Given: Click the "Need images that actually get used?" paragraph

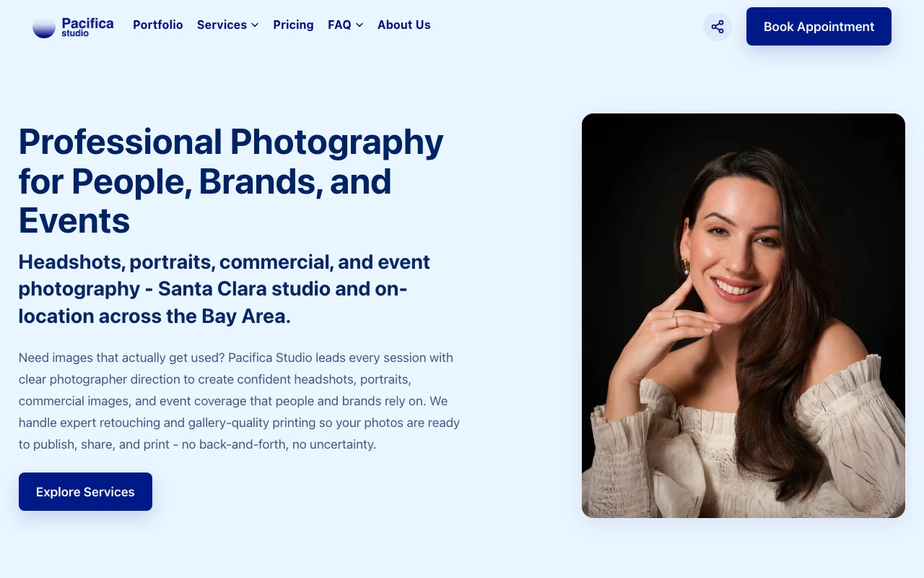Looking at the screenshot, I should click(x=238, y=400).
